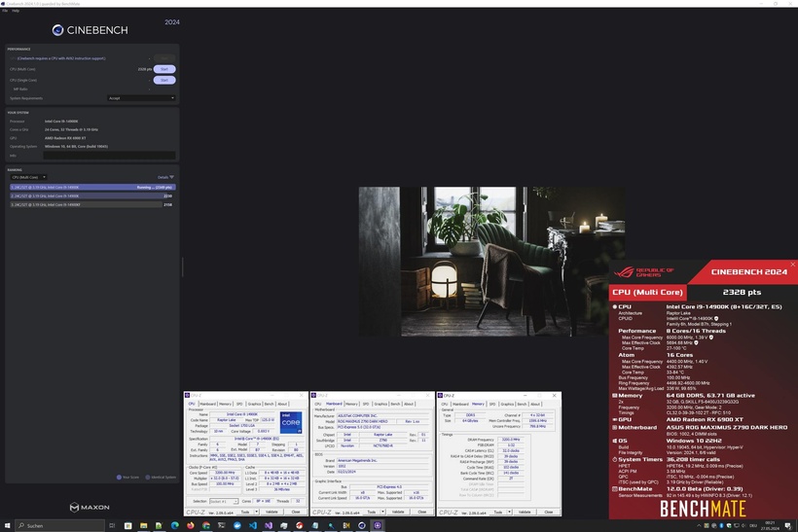
Task: Open Graphics tab in CPU-Z Memory window
Action: point(507,404)
